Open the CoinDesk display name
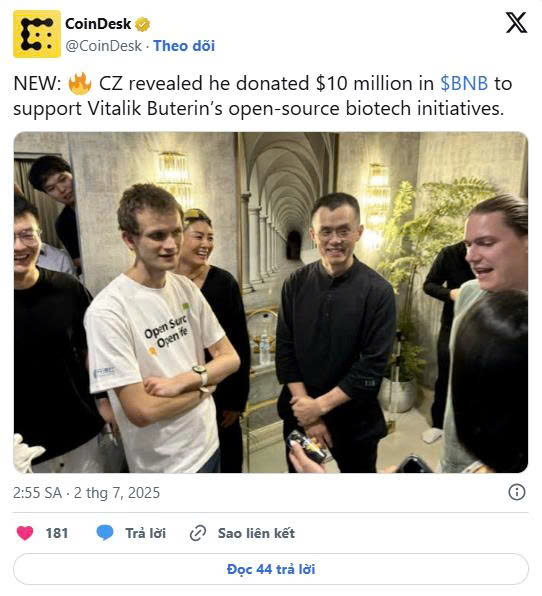The height and width of the screenshot is (596, 542). (x=98, y=24)
